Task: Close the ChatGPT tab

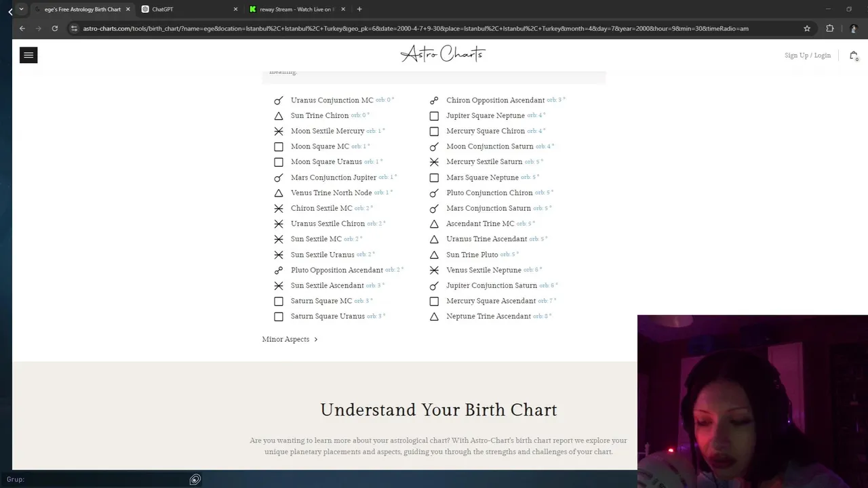Action: pyautogui.click(x=235, y=9)
